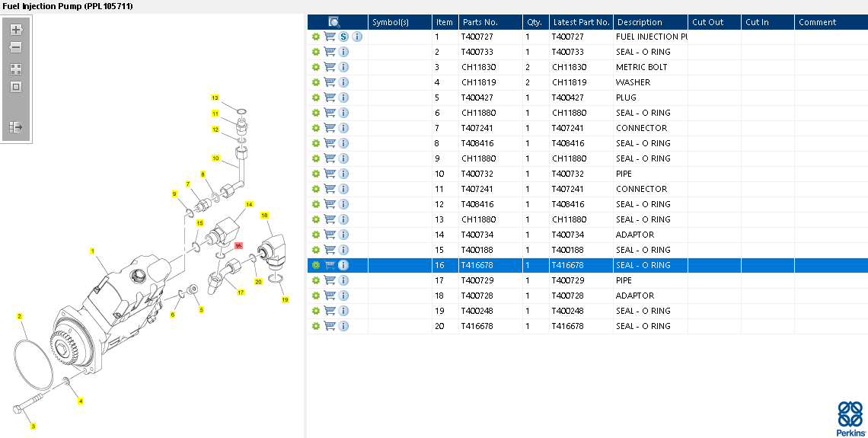This screenshot has width=868, height=438.
Task: Select callout 20 label in diagram
Action: (258, 281)
